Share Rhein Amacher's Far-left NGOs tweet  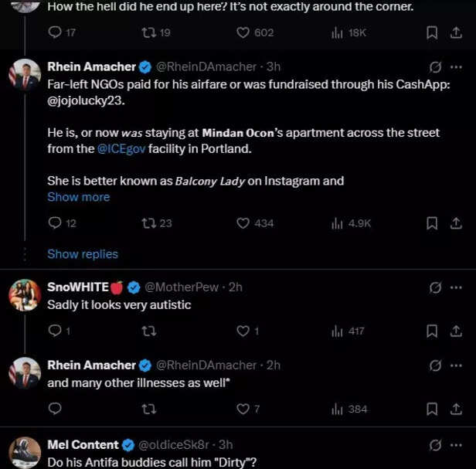click(455, 223)
